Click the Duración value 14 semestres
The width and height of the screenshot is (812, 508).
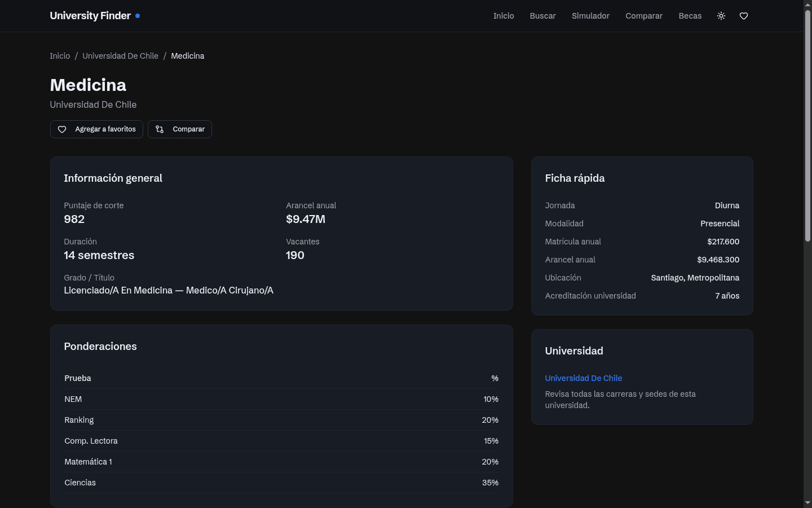[x=99, y=255]
